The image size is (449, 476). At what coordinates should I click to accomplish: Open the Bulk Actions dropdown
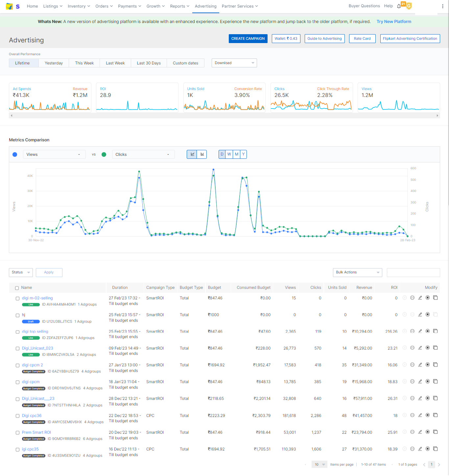tap(357, 272)
